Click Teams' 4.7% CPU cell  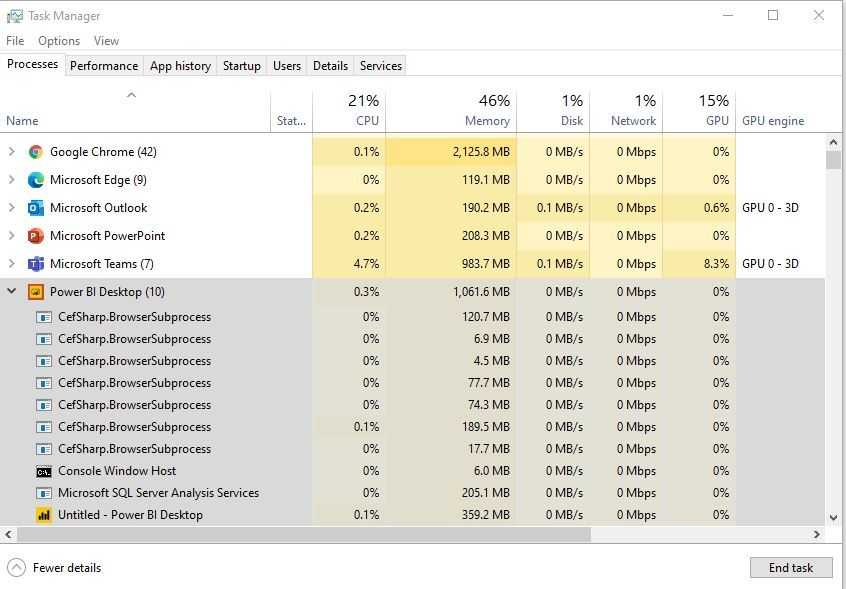[x=349, y=264]
